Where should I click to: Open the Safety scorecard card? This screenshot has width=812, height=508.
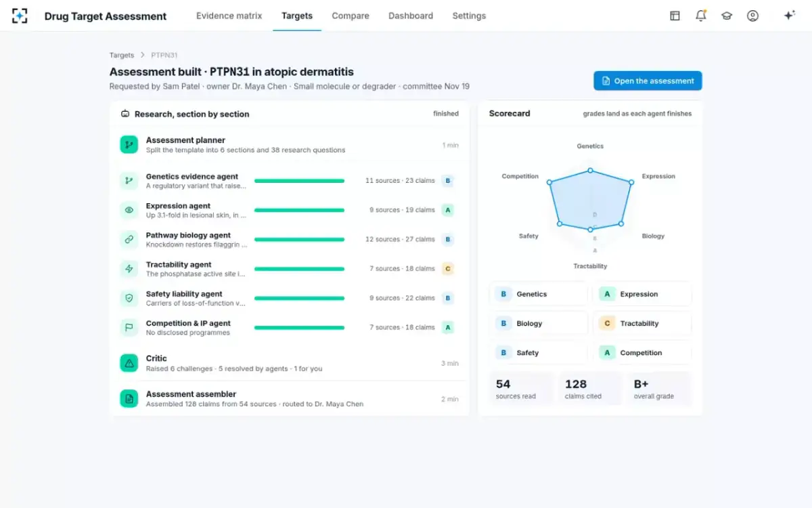[x=539, y=353]
